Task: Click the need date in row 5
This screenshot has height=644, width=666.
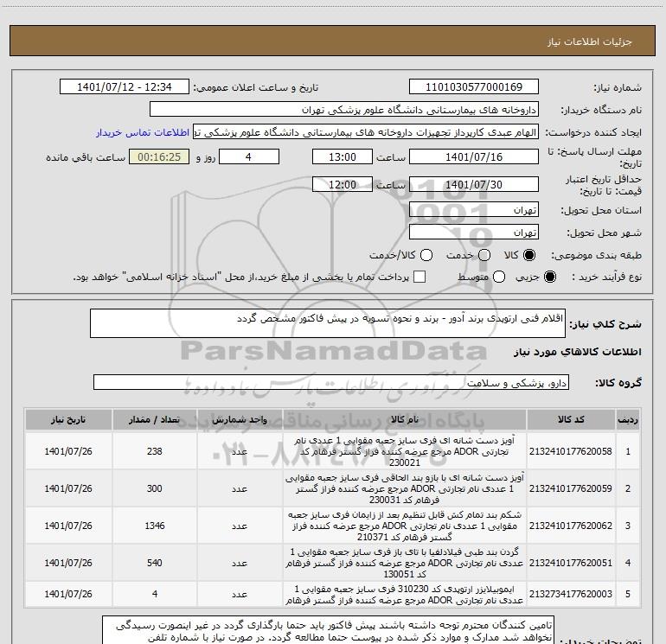Action: pos(68,594)
